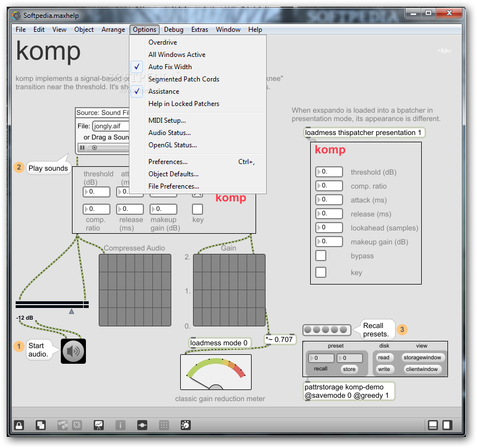Viewport: 477px width, 448px height.
Task: Close the Options menu via its title
Action: (144, 30)
